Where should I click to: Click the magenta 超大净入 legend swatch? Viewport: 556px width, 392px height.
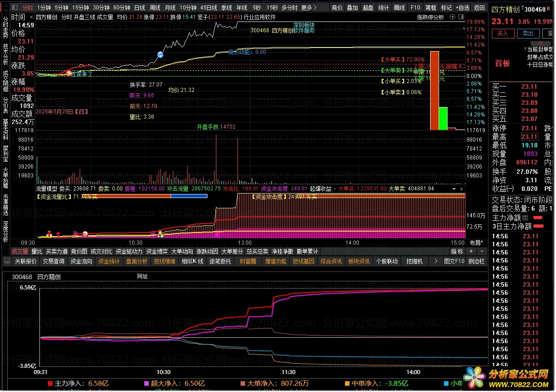146,383
